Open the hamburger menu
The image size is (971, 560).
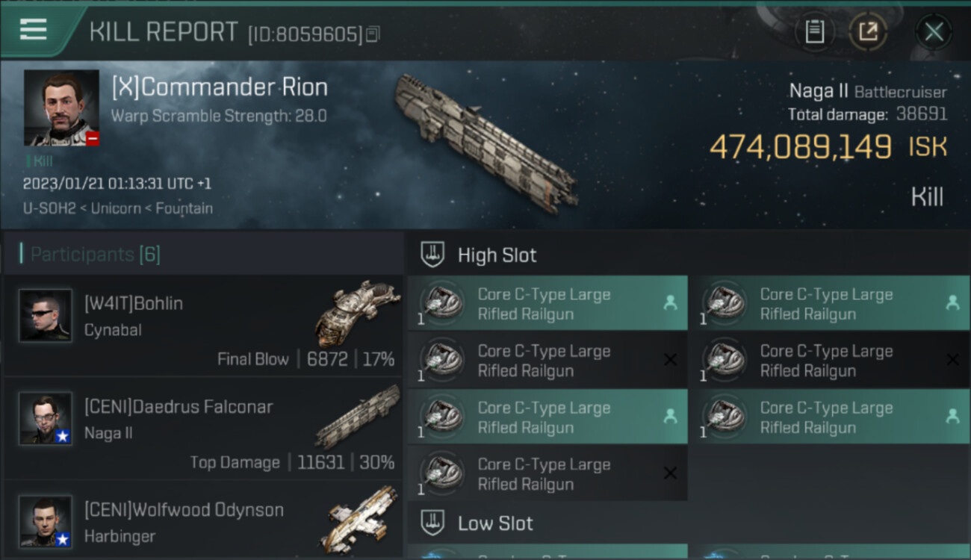(x=33, y=30)
